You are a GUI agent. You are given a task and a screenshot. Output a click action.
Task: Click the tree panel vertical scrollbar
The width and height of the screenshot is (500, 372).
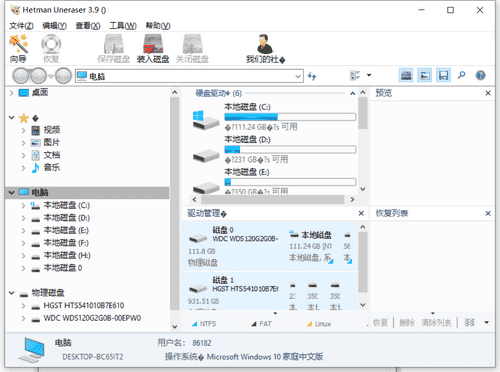click(174, 203)
